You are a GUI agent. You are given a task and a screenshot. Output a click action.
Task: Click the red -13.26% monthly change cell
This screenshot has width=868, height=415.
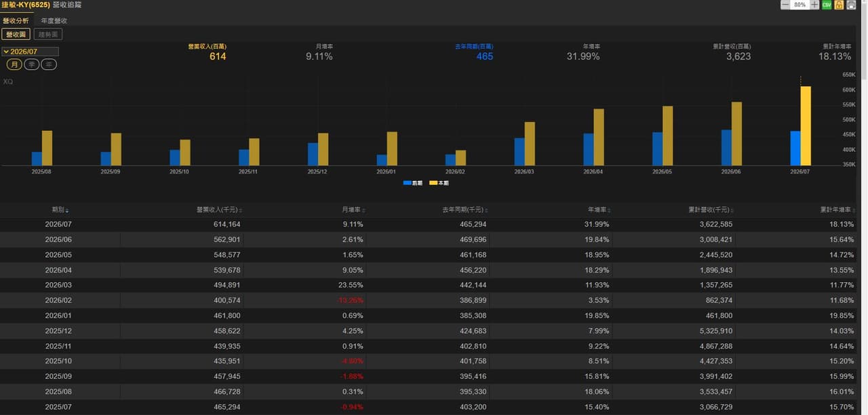(351, 300)
